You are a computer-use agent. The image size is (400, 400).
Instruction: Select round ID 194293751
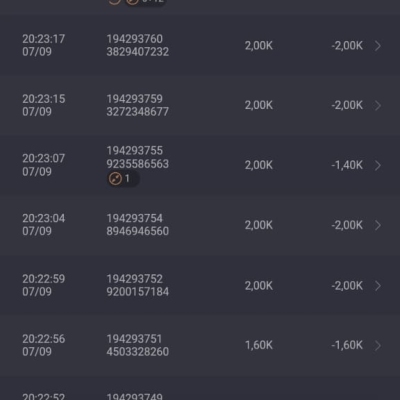134,339
